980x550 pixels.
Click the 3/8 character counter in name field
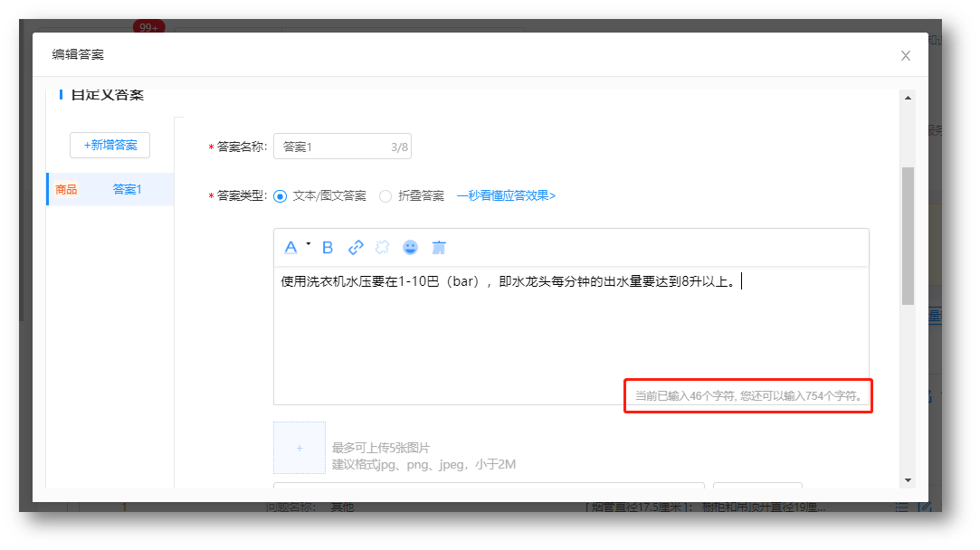click(x=399, y=147)
